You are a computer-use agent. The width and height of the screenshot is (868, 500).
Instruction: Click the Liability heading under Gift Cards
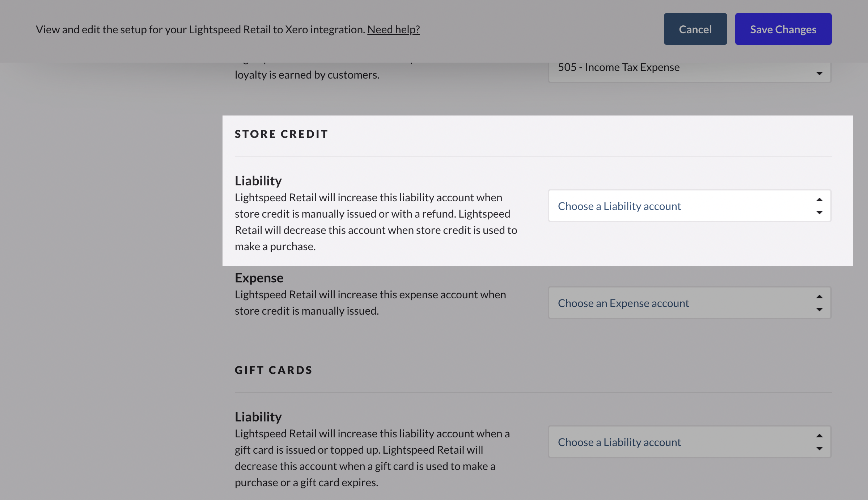258,416
